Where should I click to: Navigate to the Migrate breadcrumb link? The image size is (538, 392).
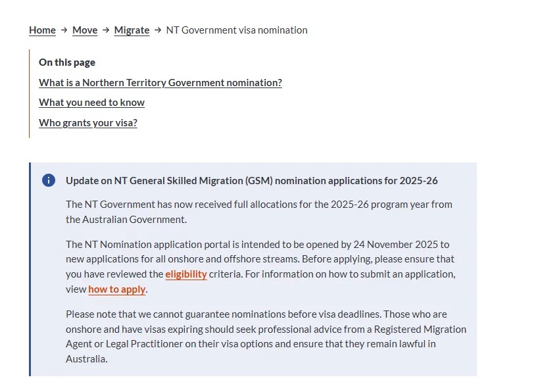click(132, 30)
